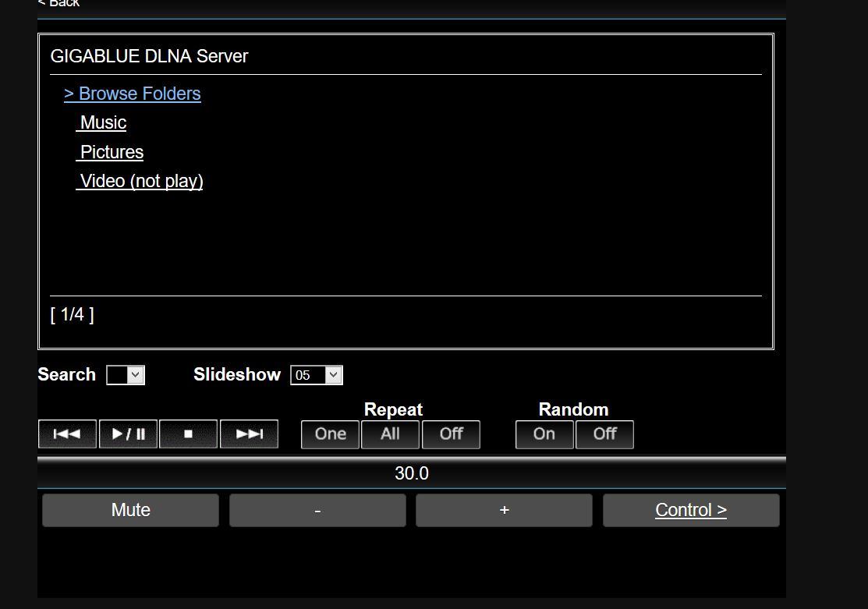Toggle play/pause playback
The width and height of the screenshot is (868, 609).
128,434
